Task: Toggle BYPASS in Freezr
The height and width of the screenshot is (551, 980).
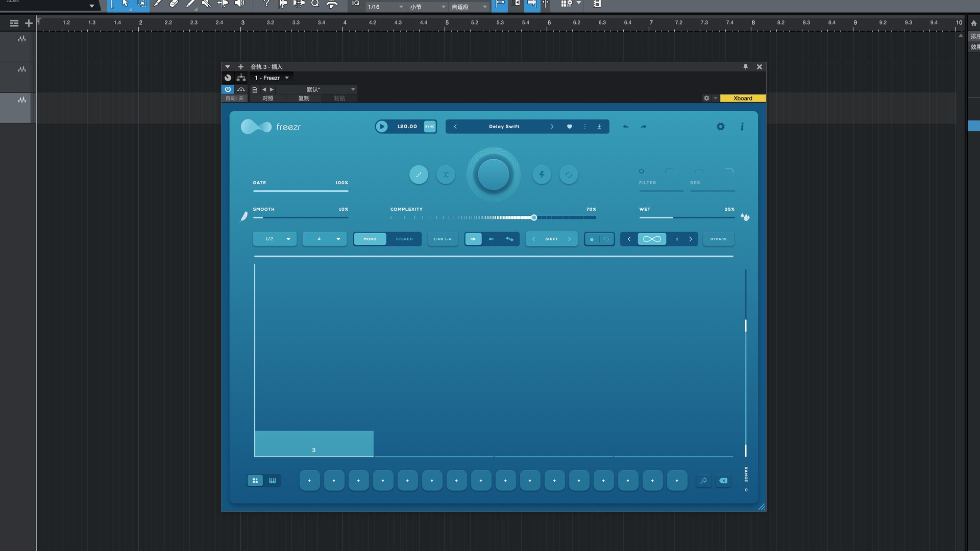Action: click(718, 239)
